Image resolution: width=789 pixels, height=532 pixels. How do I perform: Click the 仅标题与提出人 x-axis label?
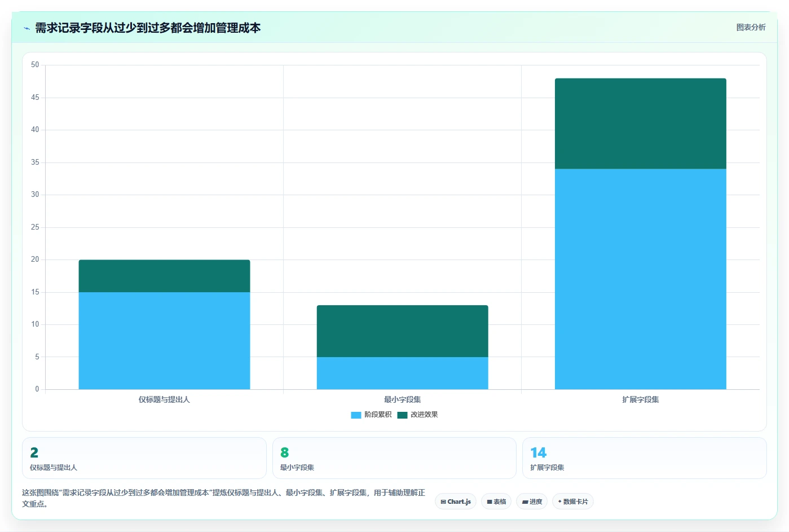164,399
